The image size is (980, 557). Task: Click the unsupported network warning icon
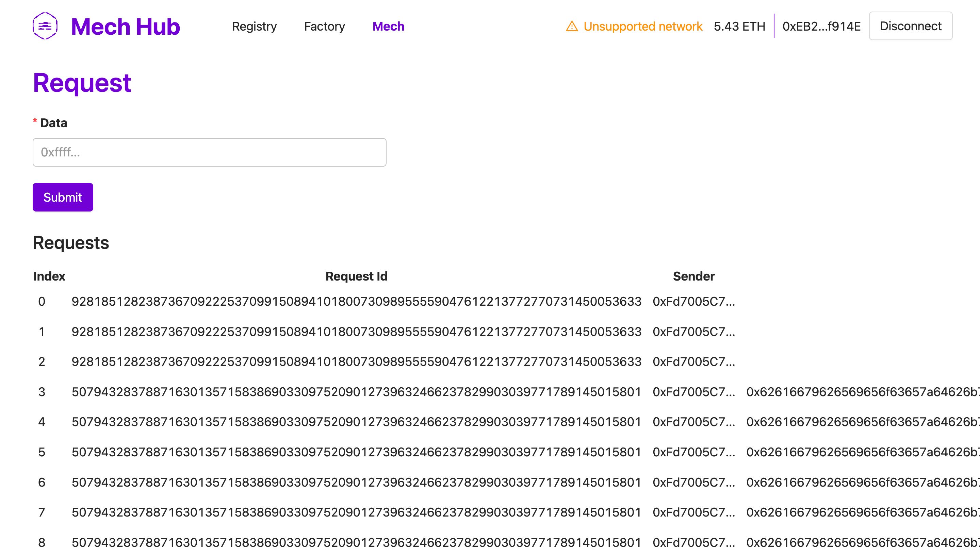(571, 26)
